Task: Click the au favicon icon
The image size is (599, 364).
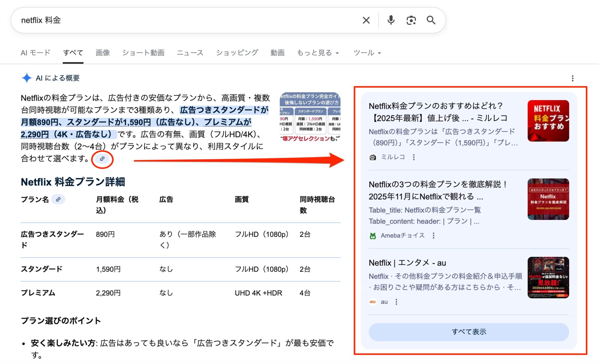Action: (373, 302)
